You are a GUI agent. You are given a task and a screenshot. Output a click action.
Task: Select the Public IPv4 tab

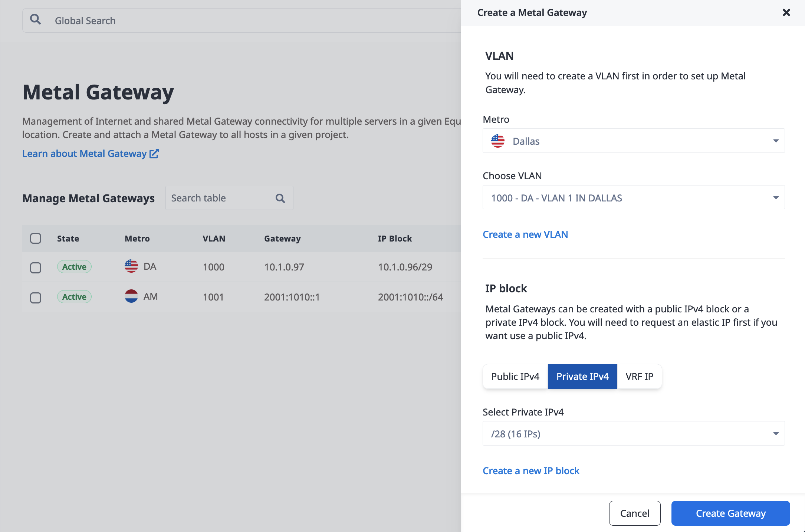tap(515, 377)
